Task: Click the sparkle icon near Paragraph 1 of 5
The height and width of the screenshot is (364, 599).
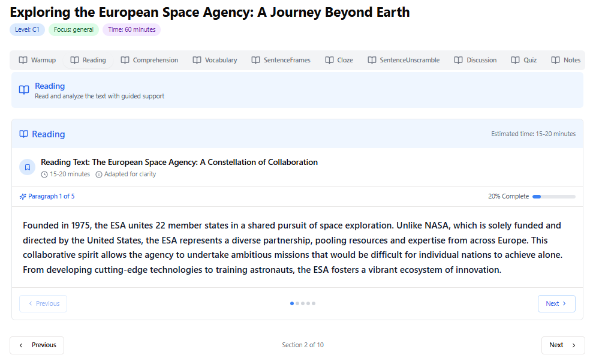Action: pyautogui.click(x=23, y=196)
